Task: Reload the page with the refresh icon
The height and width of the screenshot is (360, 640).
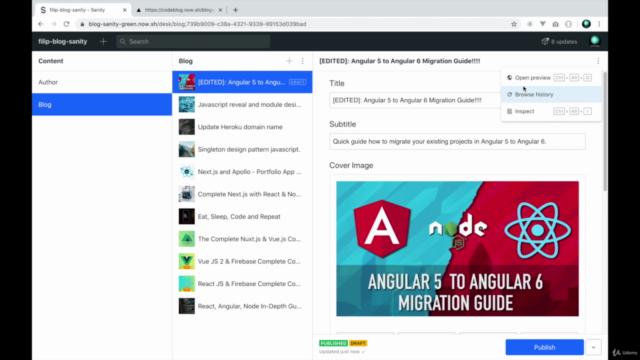Action: (67, 24)
